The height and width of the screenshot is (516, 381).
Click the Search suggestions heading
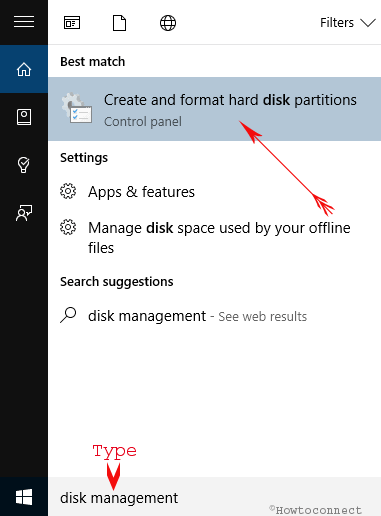(x=117, y=282)
